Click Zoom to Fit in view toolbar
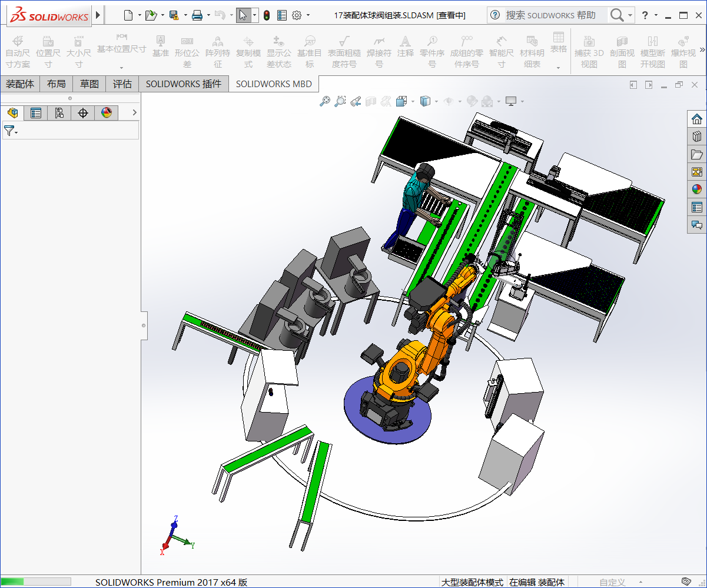The image size is (707, 588). 325,101
